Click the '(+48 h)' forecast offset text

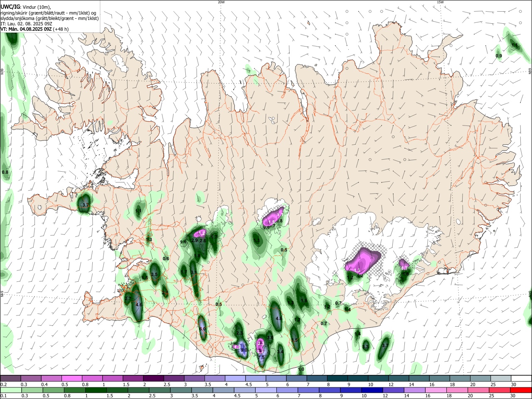point(61,29)
